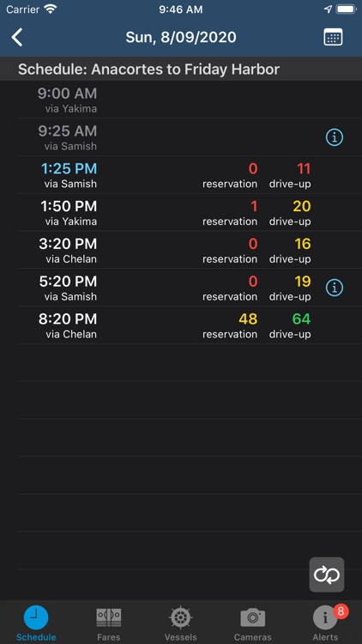The image size is (362, 644).
Task: Open the Alerts tab with badge
Action: pyautogui.click(x=325, y=624)
